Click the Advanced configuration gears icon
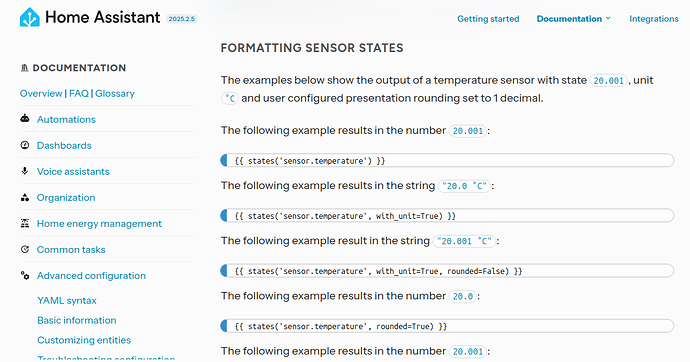 pos(25,275)
